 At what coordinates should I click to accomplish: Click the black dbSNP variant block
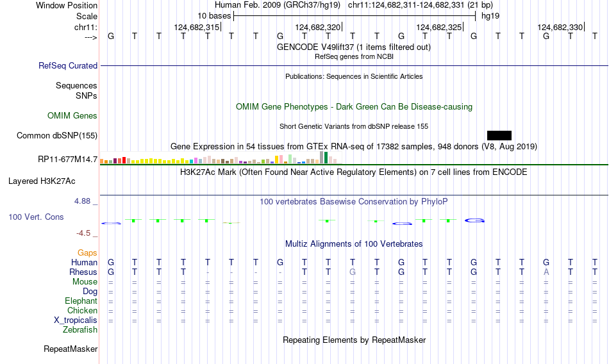click(x=499, y=136)
